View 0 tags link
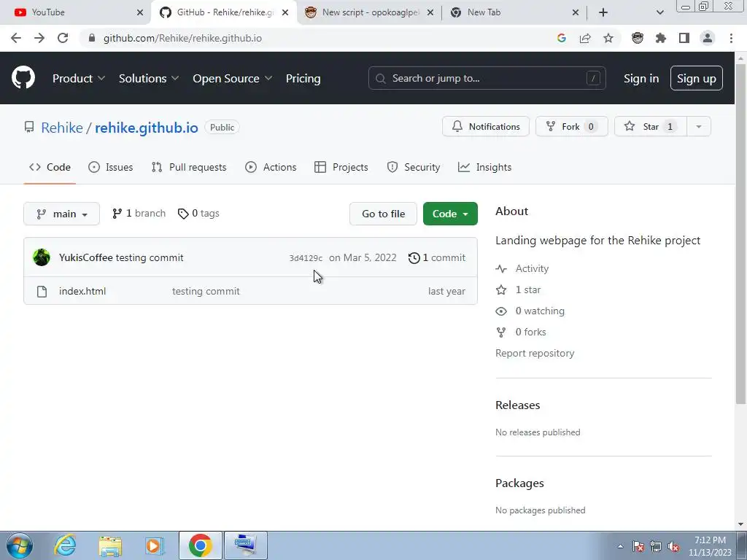 click(x=198, y=214)
